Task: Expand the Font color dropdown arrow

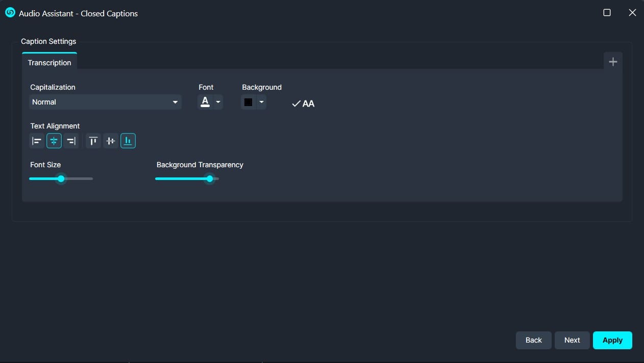Action: (218, 102)
